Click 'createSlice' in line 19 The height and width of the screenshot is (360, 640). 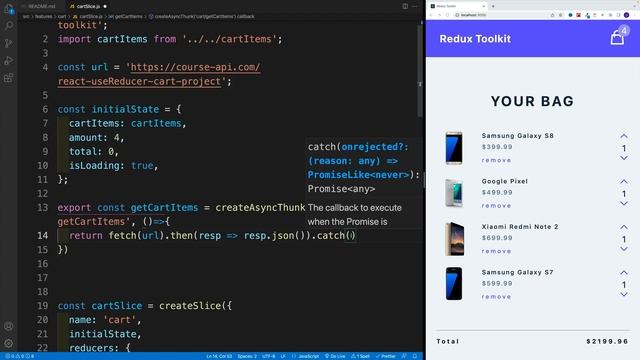click(x=190, y=306)
